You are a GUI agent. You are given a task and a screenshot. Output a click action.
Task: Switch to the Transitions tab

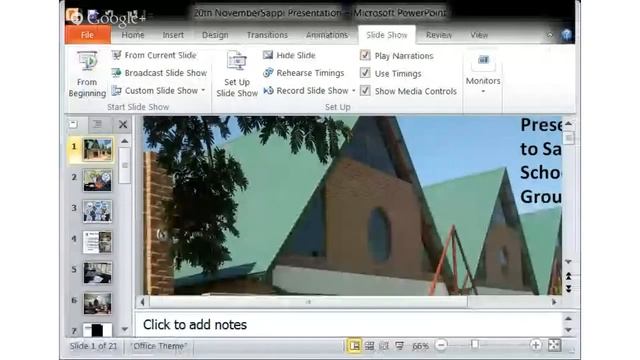(267, 35)
